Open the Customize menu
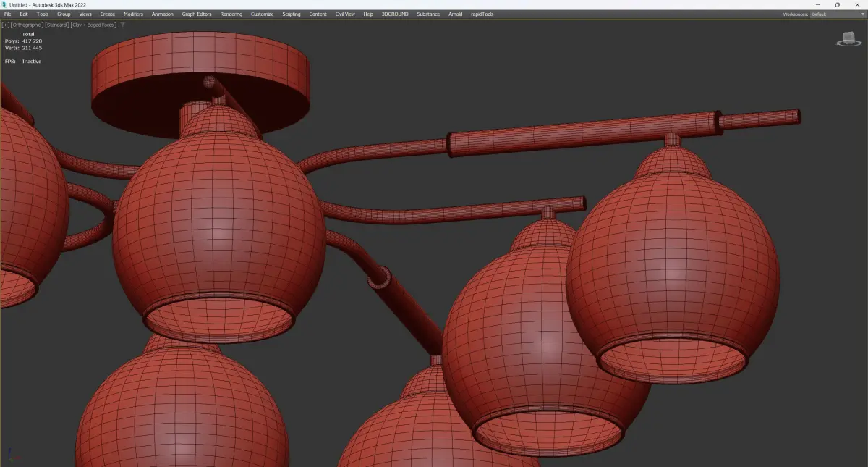This screenshot has height=467, width=868. (263, 14)
